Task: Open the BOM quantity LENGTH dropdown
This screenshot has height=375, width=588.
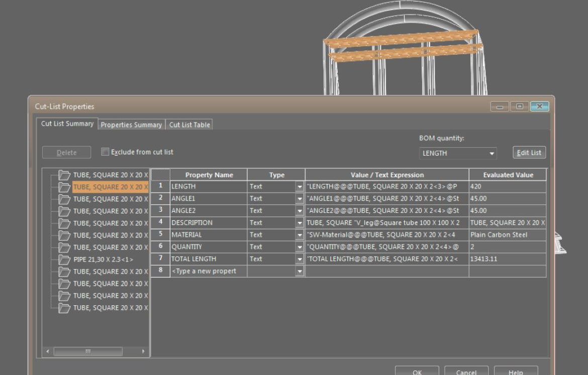Action: pyautogui.click(x=492, y=154)
